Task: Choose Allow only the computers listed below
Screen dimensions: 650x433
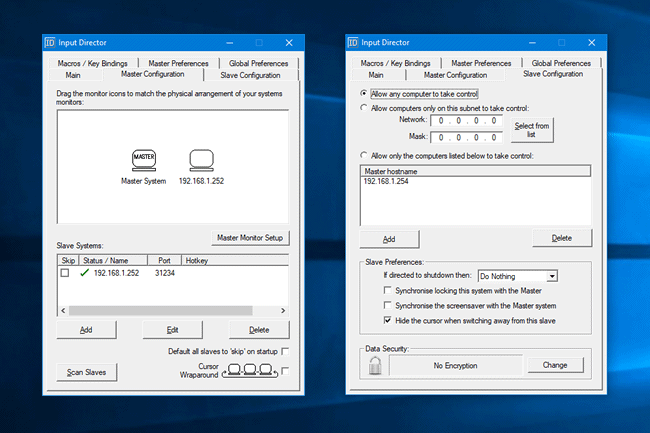Action: pyautogui.click(x=363, y=156)
